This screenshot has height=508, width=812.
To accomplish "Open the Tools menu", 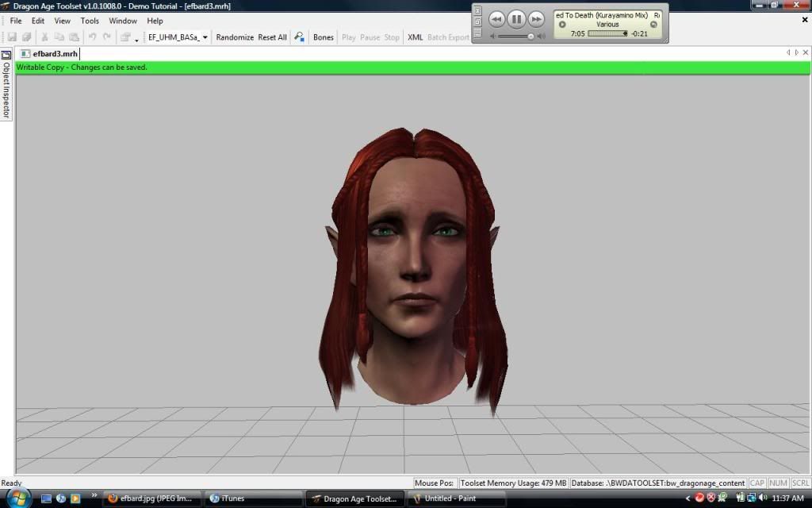I will click(90, 21).
